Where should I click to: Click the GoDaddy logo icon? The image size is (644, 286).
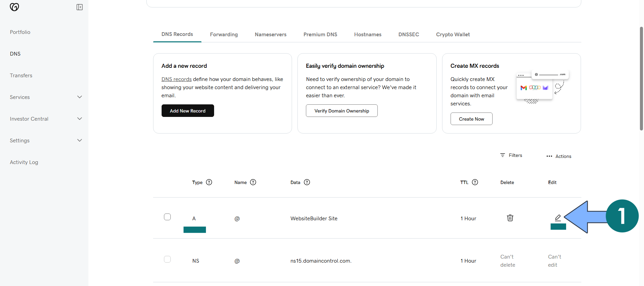tap(14, 7)
